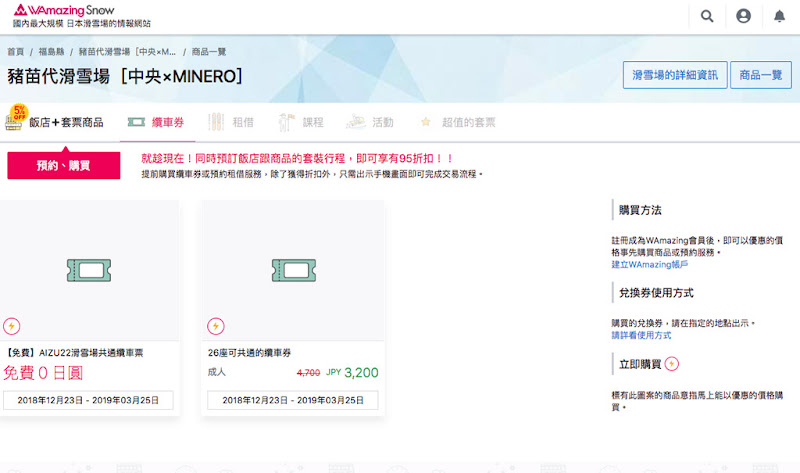The height and width of the screenshot is (473, 800).
Task: Go to the 活動 tab
Action: click(x=370, y=122)
